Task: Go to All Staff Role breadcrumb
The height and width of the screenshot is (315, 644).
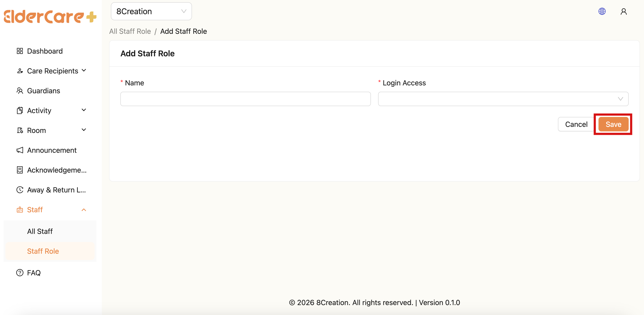Action: point(130,31)
